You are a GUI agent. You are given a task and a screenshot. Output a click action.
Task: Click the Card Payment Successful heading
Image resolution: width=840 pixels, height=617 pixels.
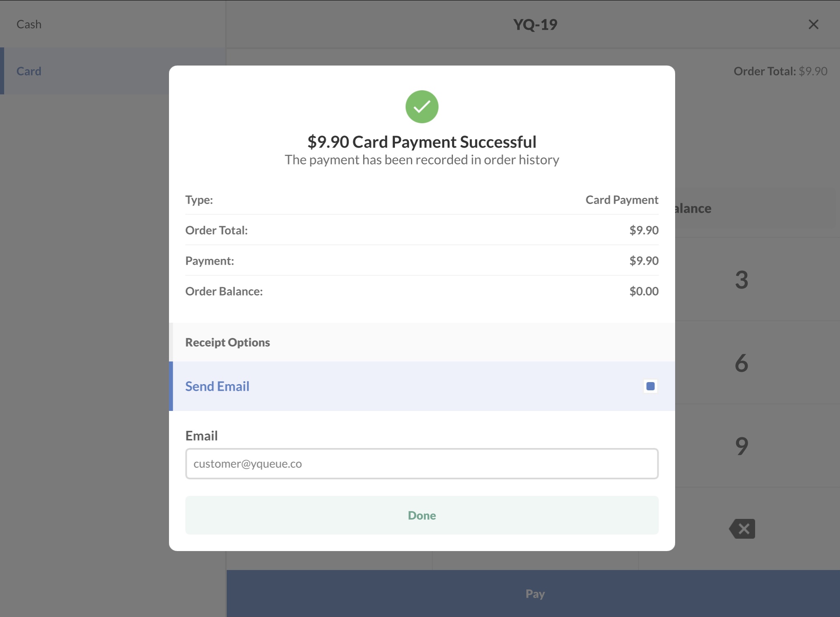coord(422,142)
